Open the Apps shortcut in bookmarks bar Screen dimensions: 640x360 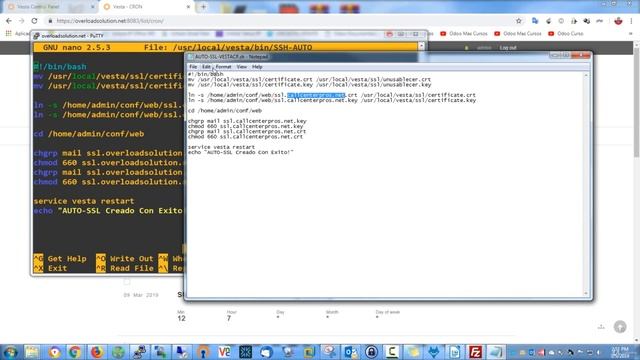tap(9, 33)
